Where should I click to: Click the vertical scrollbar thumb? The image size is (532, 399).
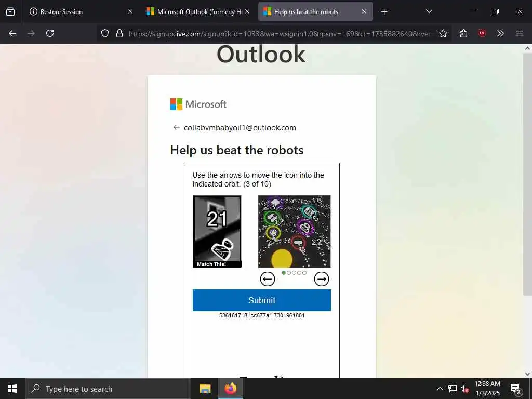click(x=527, y=173)
